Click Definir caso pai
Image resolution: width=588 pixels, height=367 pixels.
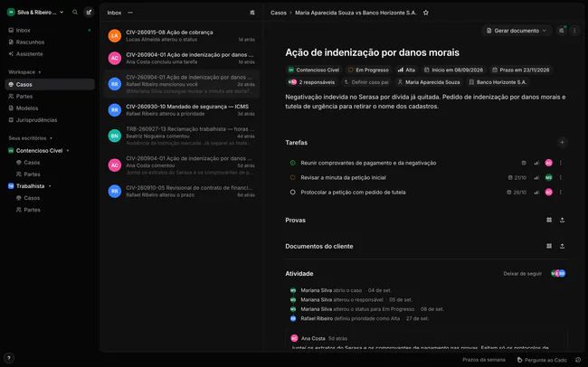pyautogui.click(x=366, y=82)
